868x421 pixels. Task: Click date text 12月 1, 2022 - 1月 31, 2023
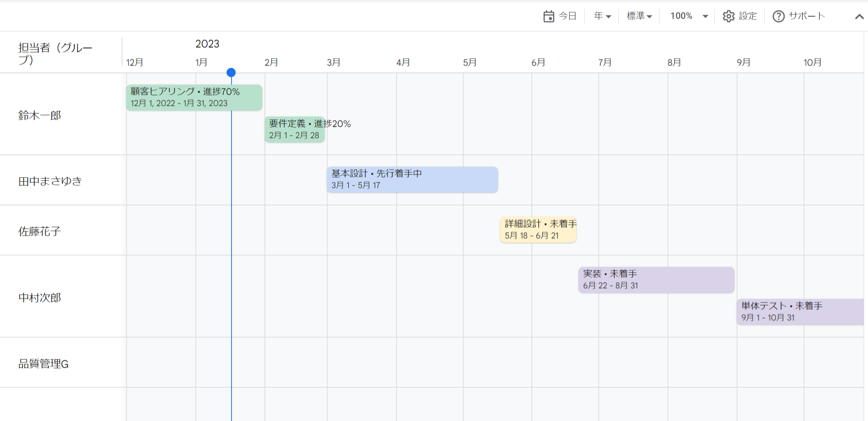click(179, 103)
